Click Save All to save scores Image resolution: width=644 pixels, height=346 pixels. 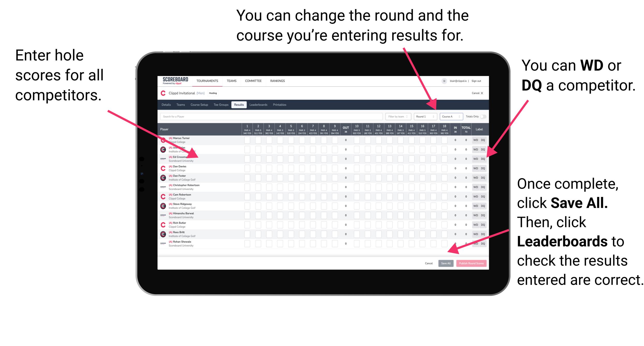click(x=445, y=263)
